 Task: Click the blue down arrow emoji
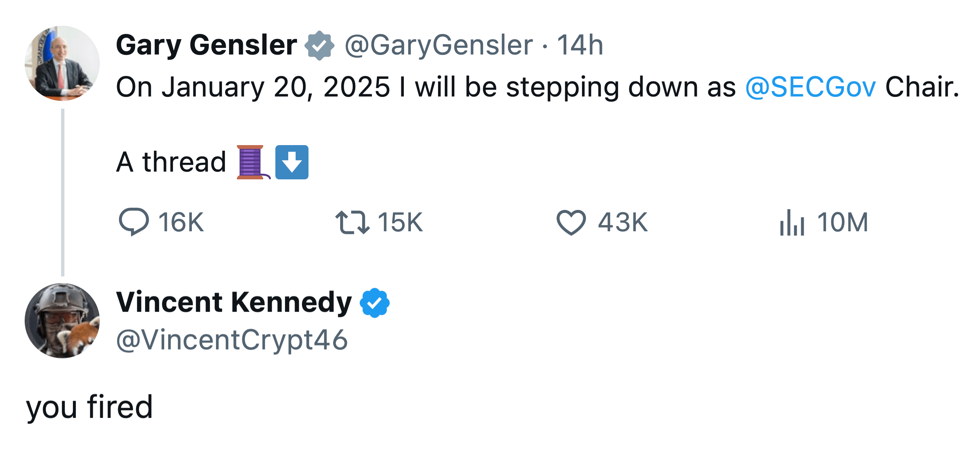(x=292, y=162)
